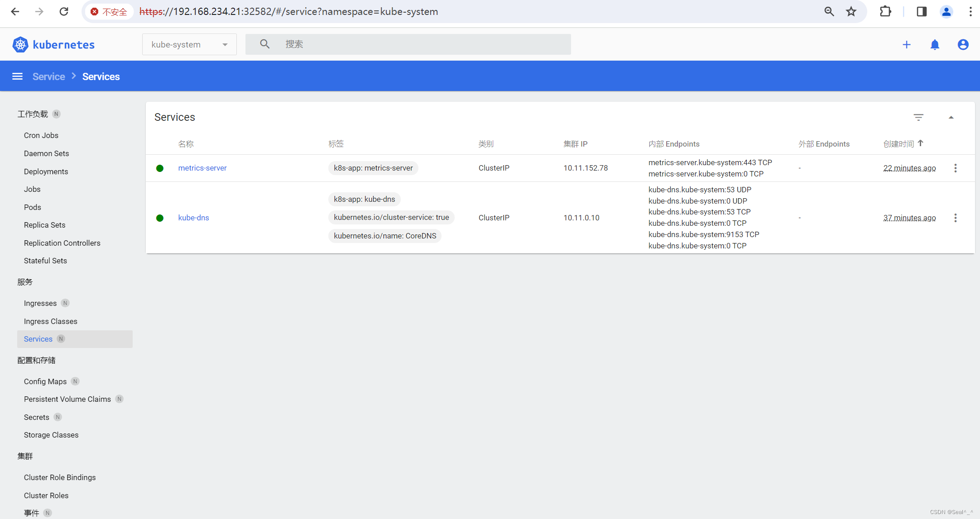Click the search input field
980x519 pixels.
pyautogui.click(x=408, y=44)
